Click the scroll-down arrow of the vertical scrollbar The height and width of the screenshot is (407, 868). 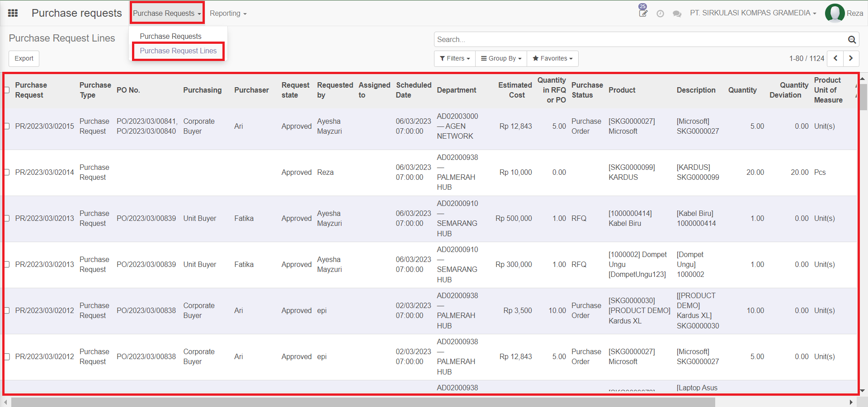coord(863,391)
